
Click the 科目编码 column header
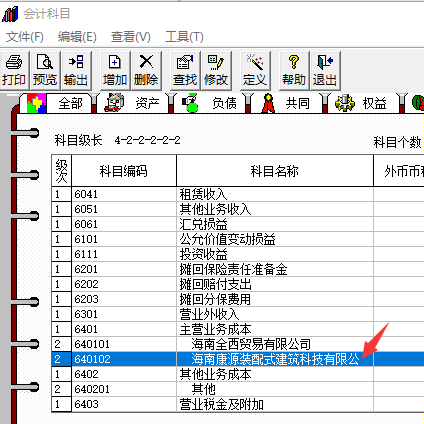(x=124, y=171)
